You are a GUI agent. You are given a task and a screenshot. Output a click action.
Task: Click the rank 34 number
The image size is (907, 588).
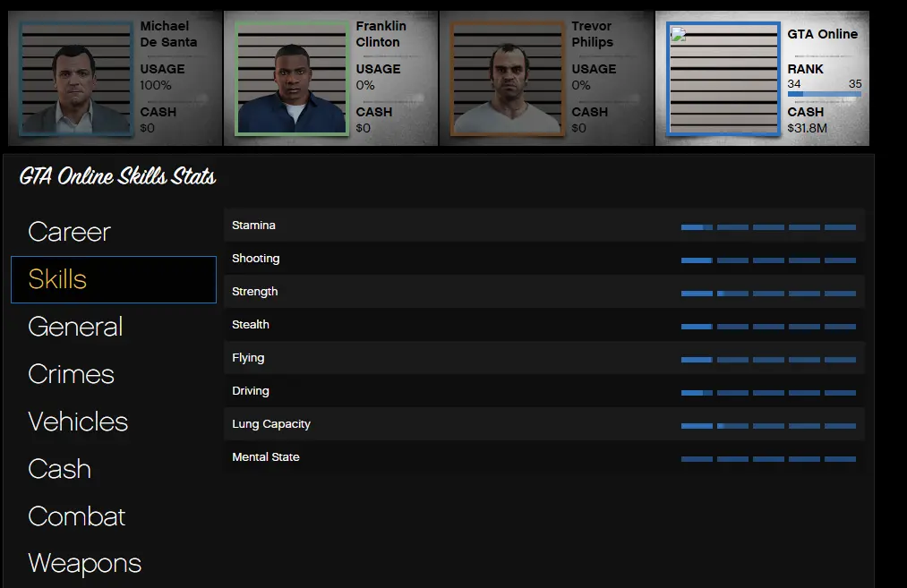pos(794,84)
